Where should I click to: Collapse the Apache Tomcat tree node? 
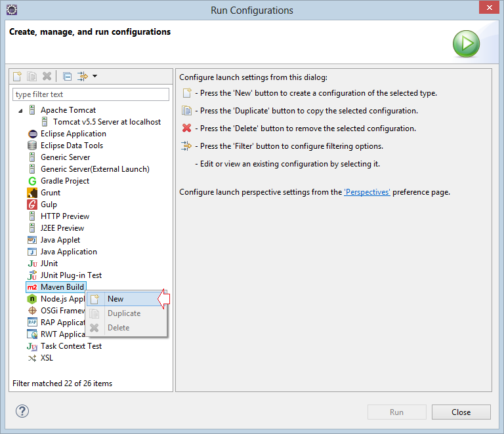[20, 111]
